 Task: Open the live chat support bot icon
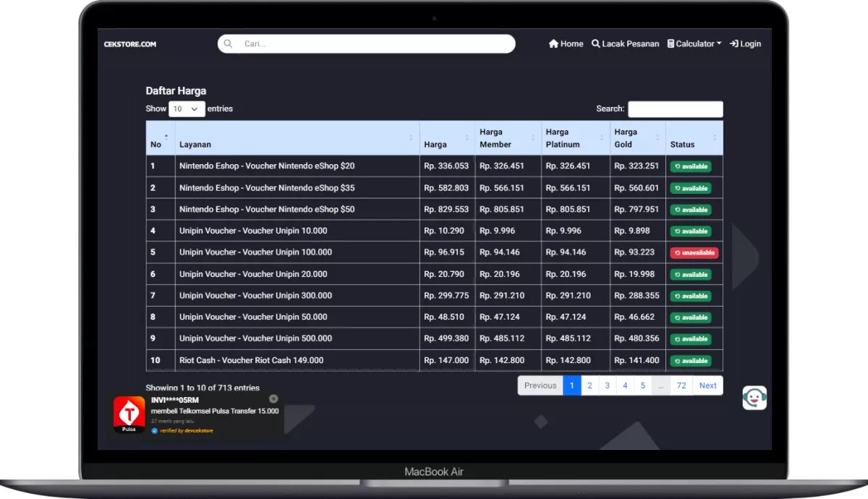coord(754,398)
